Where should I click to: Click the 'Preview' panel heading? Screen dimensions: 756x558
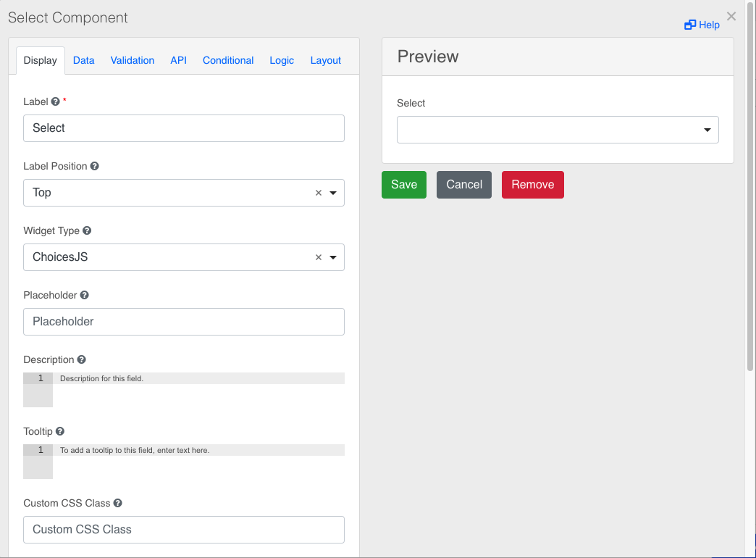click(428, 57)
